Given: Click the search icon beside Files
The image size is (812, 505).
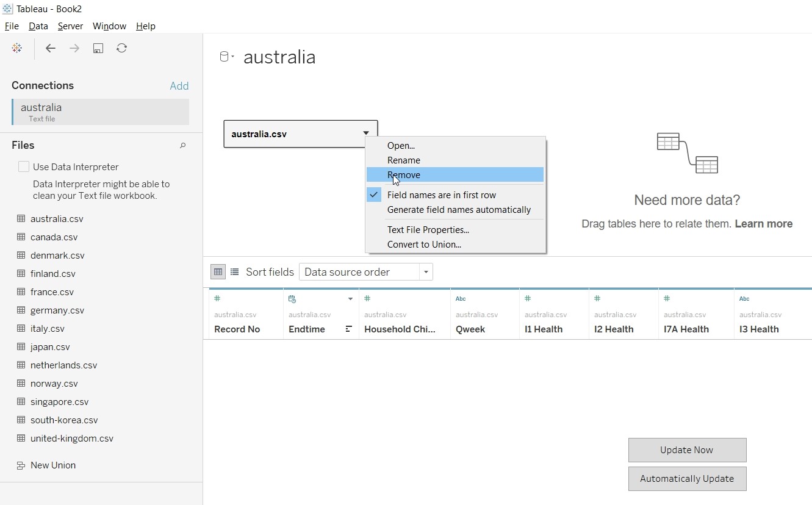Looking at the screenshot, I should tap(182, 146).
